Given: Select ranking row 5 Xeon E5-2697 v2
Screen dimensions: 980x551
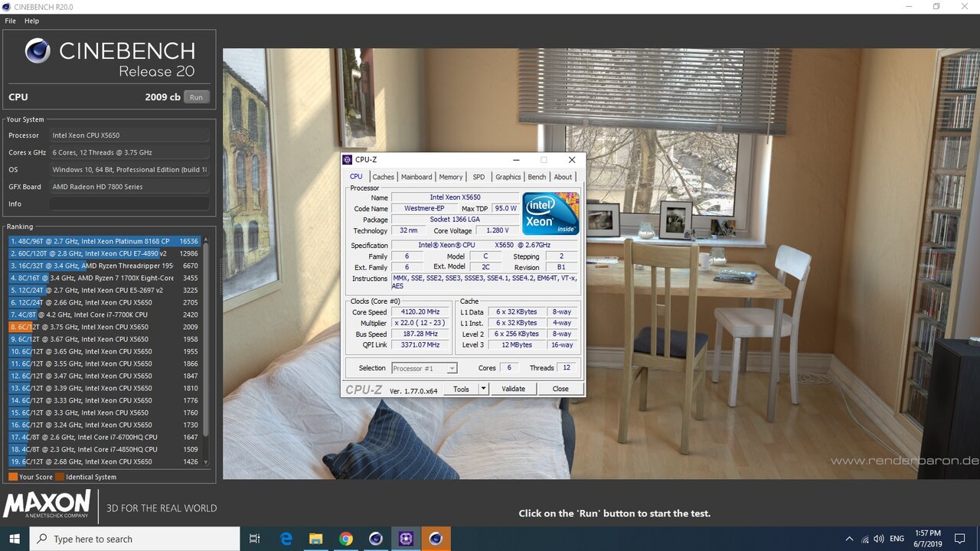Looking at the screenshot, I should 105,290.
